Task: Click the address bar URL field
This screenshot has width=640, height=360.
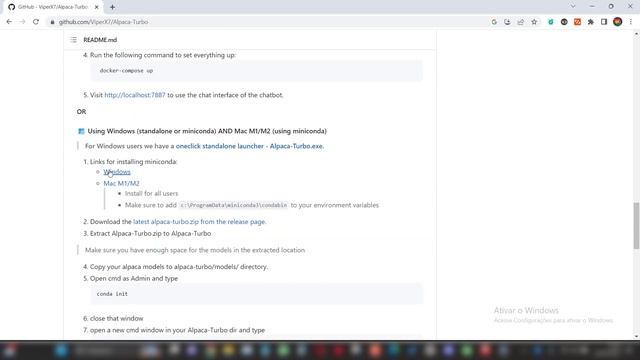Action: click(x=269, y=22)
